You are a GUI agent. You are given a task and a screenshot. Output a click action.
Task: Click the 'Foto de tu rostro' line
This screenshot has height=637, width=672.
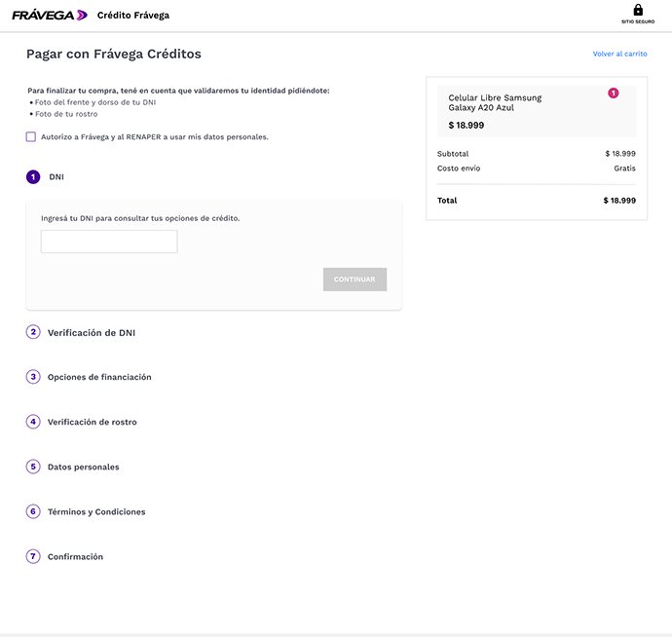point(66,114)
